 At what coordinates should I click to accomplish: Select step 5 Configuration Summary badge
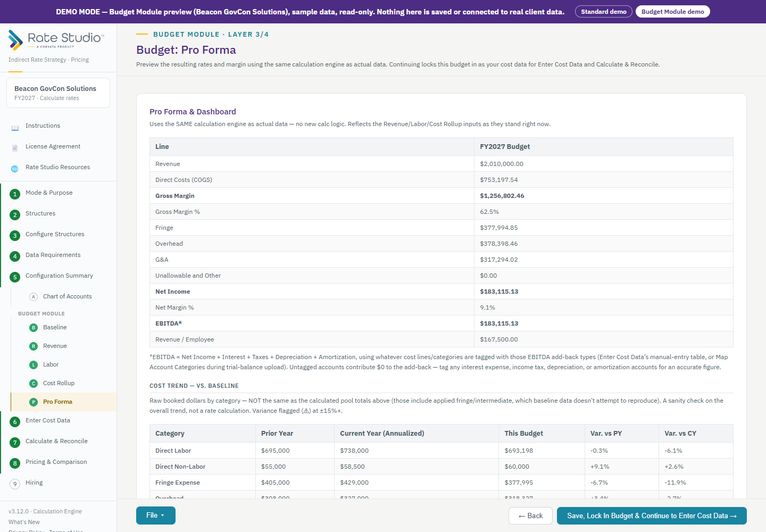[15, 277]
